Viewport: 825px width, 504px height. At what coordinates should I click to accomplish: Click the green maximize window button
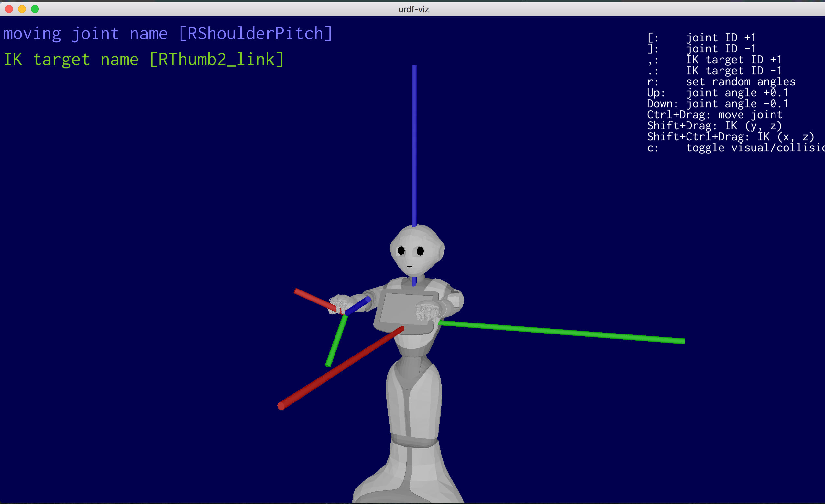click(35, 9)
